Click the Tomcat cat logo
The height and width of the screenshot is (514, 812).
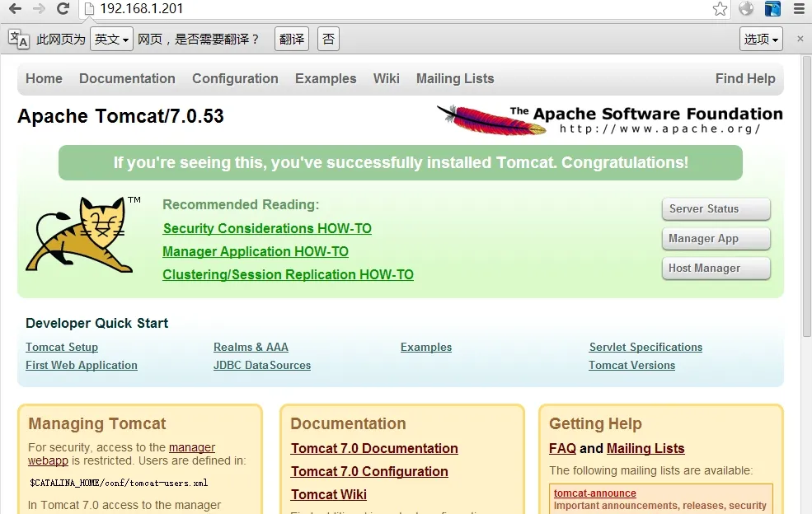(x=81, y=234)
